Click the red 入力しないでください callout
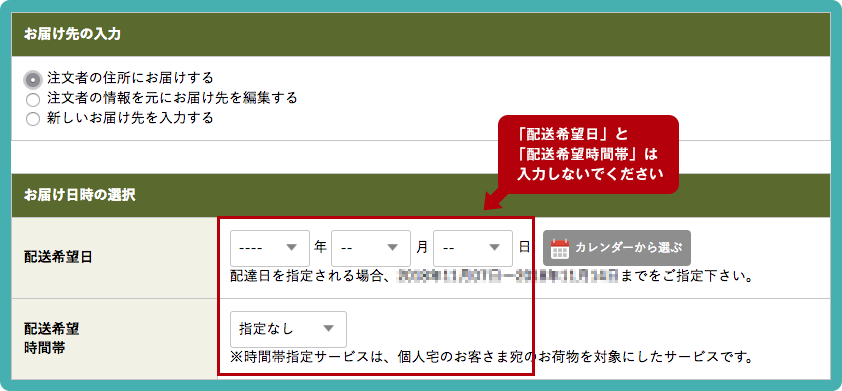This screenshot has height=391, width=842. tap(589, 154)
